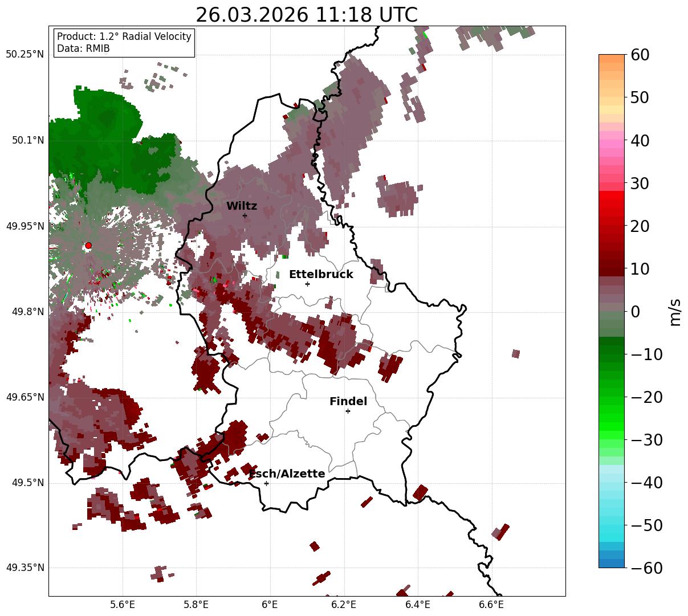688x616 pixels.
Task: Click the 5.6°E longitude label
Action: [123, 605]
